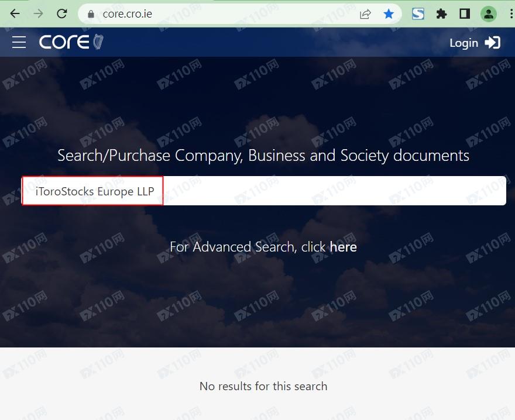The image size is (515, 420).
Task: Toggle the browser side panel
Action: pos(465,14)
